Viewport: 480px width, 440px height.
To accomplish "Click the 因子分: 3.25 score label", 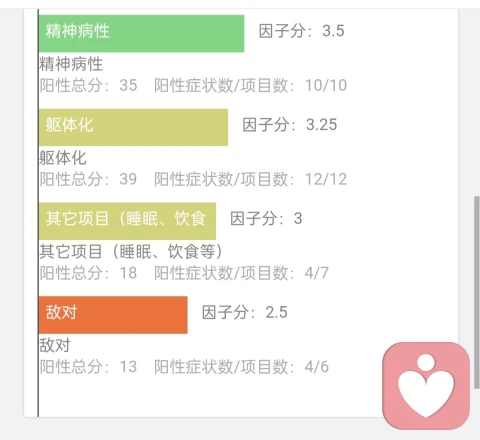I will click(x=290, y=125).
